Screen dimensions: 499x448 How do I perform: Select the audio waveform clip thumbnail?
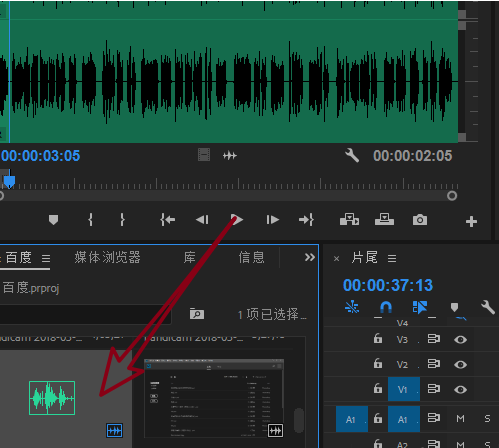[x=52, y=398]
